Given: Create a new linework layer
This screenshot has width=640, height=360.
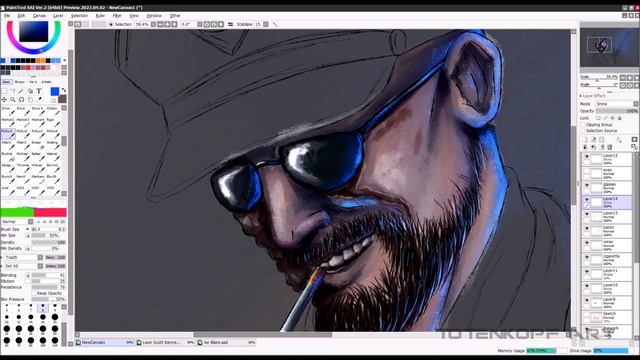Looking at the screenshot, I should [x=593, y=140].
